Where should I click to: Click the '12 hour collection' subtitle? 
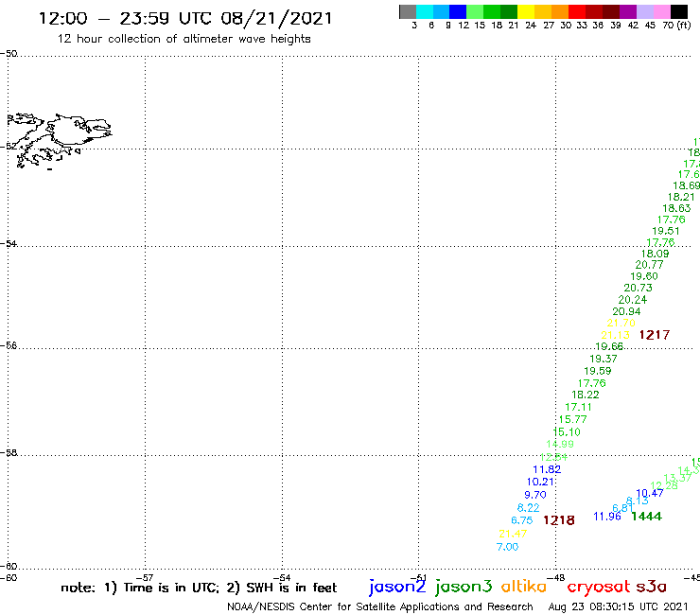click(x=184, y=39)
